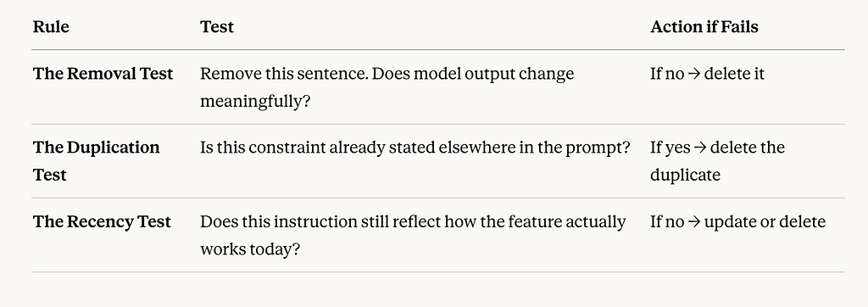Click the word Test under The Duplication
The image size is (868, 307).
[50, 175]
